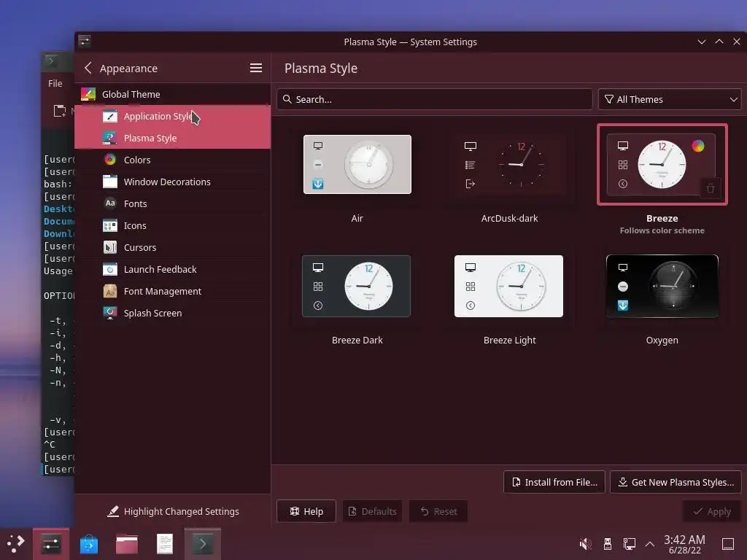Select Application Style in the sidebar

coord(172,116)
